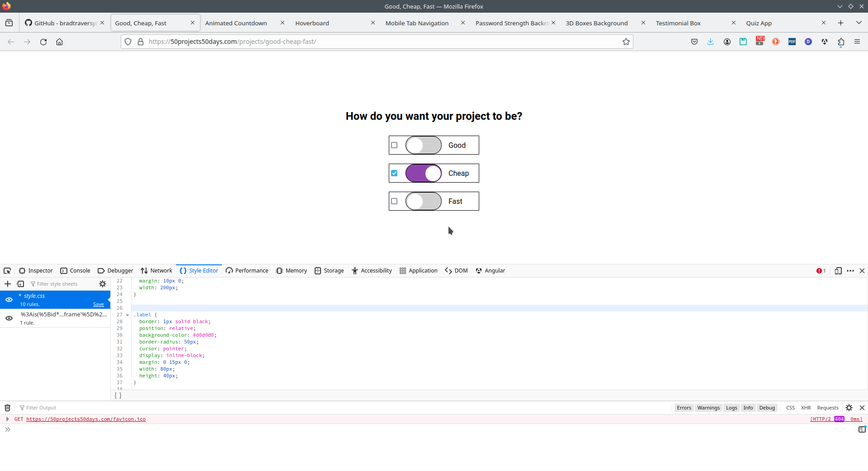Open the Downloads panel
The height and width of the screenshot is (471, 868).
pyautogui.click(x=711, y=42)
